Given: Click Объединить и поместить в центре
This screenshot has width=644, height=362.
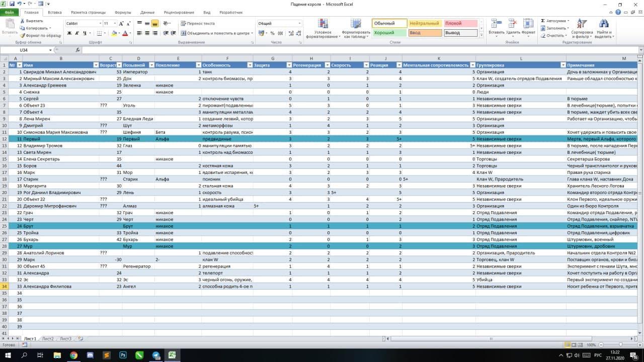Looking at the screenshot, I should 215,33.
